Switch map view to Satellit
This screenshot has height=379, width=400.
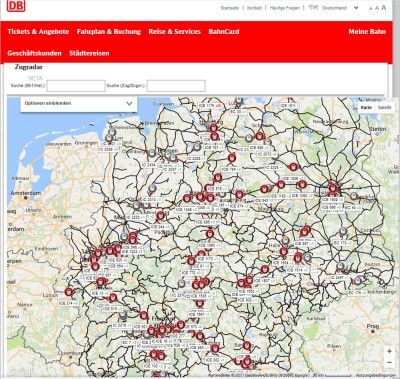coord(385,107)
